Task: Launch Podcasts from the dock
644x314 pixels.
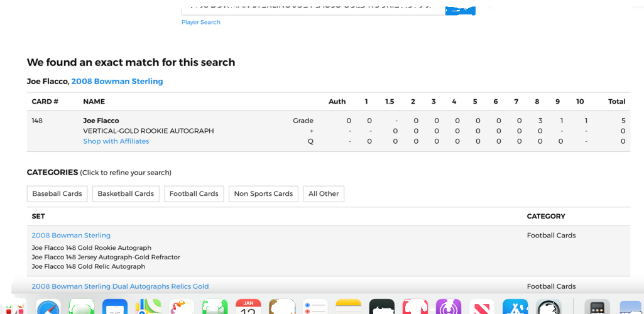Action: (x=449, y=308)
